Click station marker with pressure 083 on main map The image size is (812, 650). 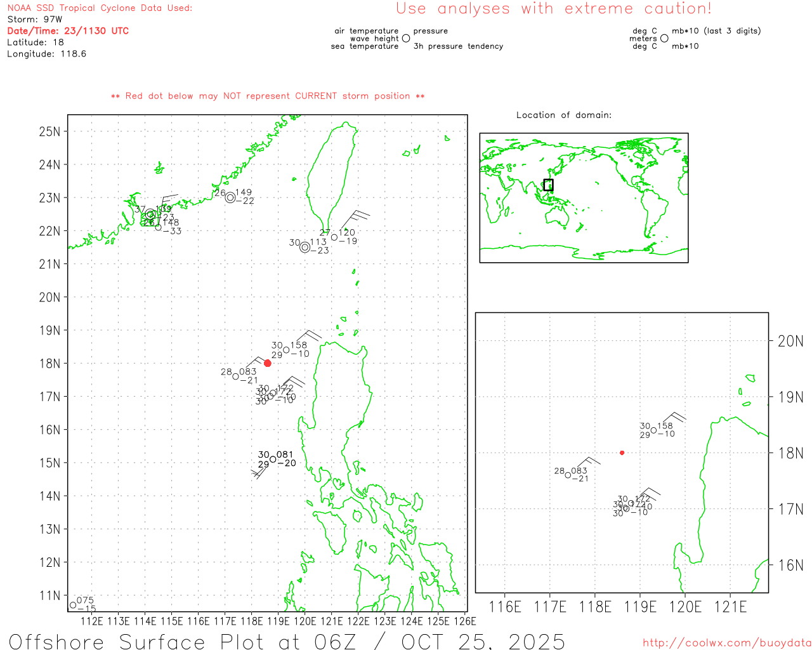point(236,376)
